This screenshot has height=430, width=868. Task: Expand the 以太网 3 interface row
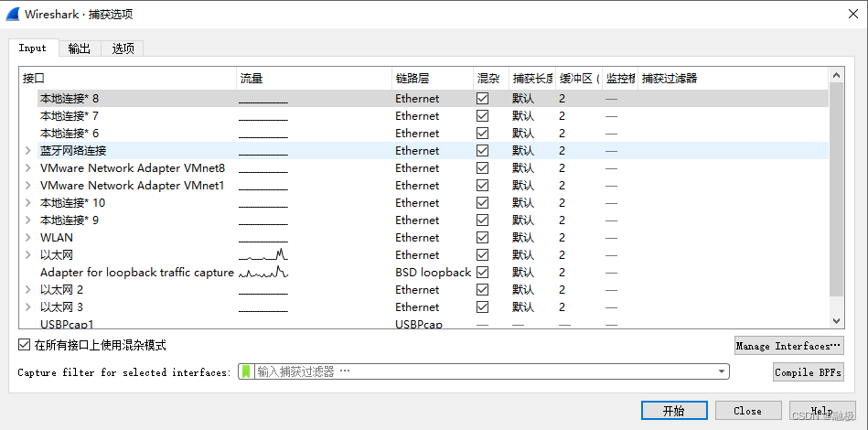(28, 307)
